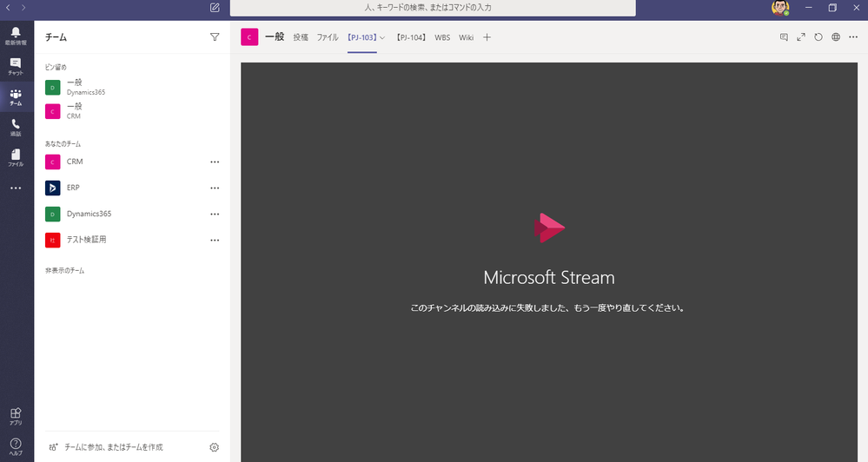Switch to the Wiki tab
868x462 pixels.
[466, 37]
